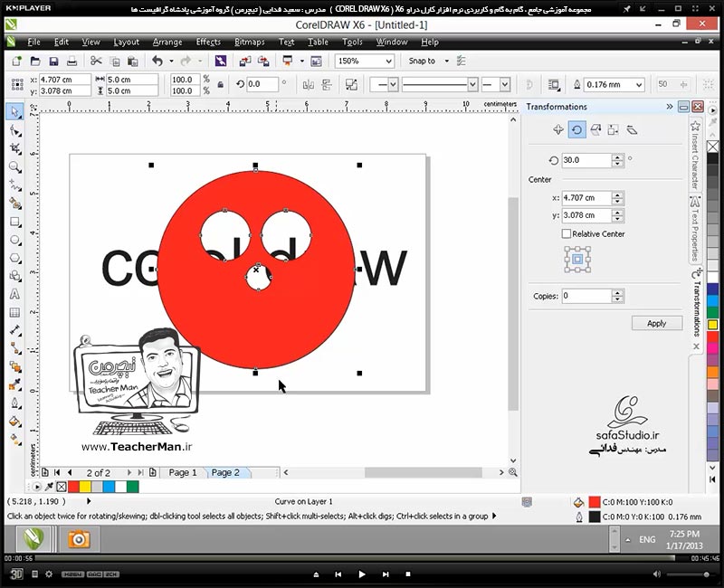This screenshot has width=724, height=588.
Task: Click the rotation angle 30.0 field
Action: pyautogui.click(x=586, y=160)
